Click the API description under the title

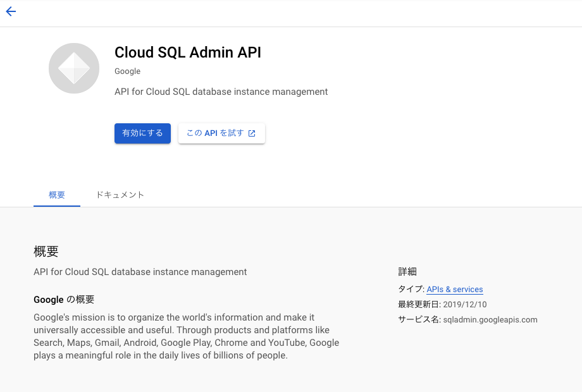[x=220, y=92]
